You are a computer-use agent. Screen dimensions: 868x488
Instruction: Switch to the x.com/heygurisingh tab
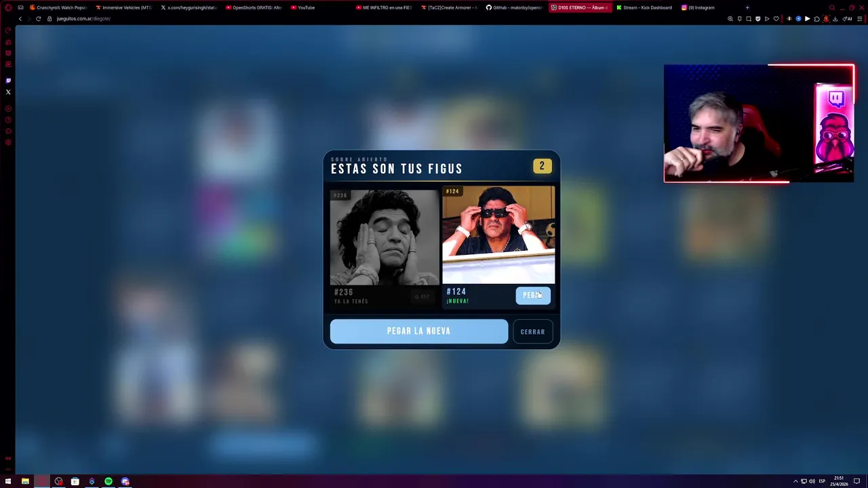click(189, 7)
